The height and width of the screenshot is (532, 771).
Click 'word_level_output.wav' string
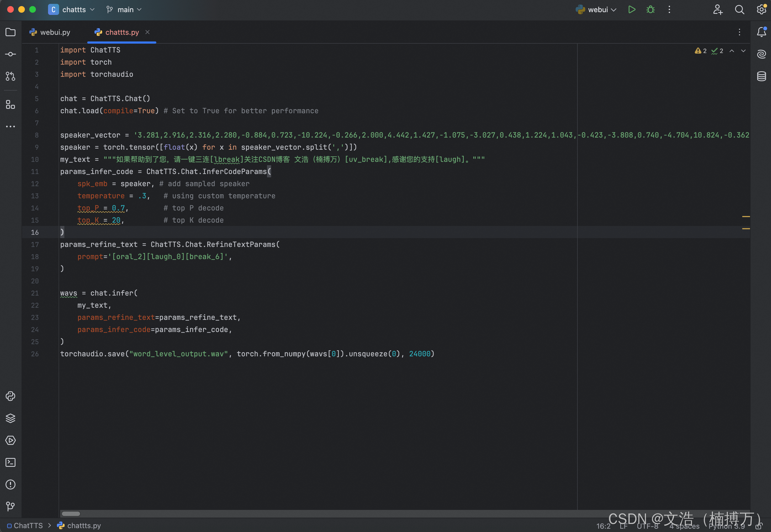pos(179,354)
